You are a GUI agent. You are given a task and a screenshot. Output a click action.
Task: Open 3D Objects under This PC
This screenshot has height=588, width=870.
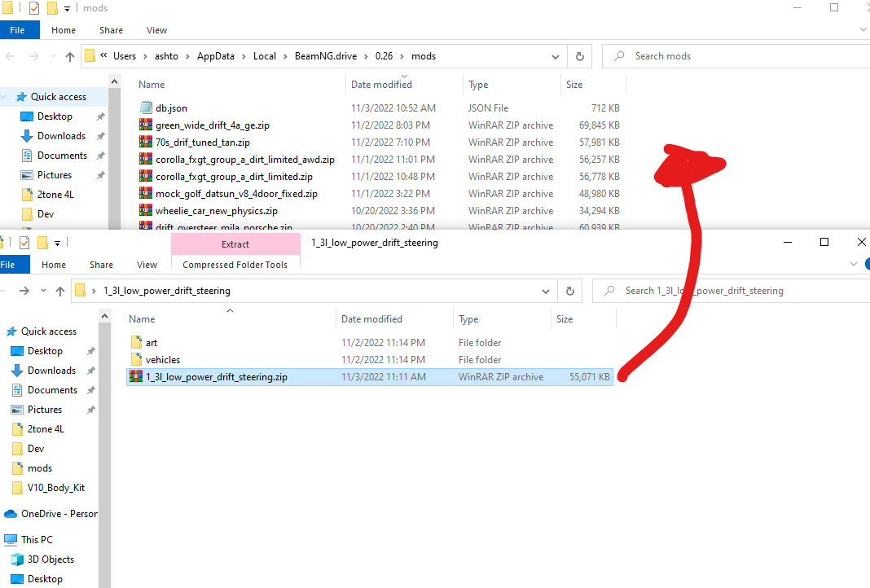coord(51,559)
